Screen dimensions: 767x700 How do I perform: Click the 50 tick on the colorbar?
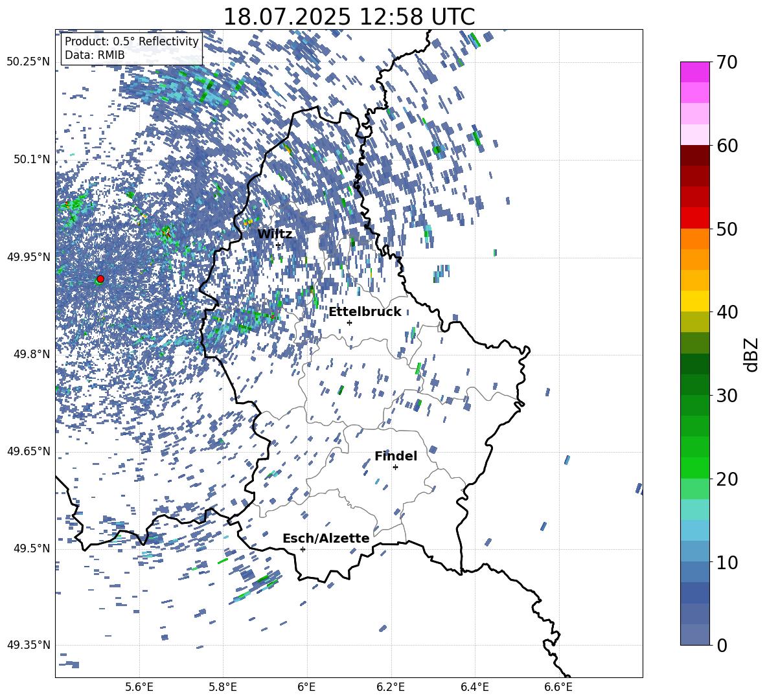(x=727, y=229)
